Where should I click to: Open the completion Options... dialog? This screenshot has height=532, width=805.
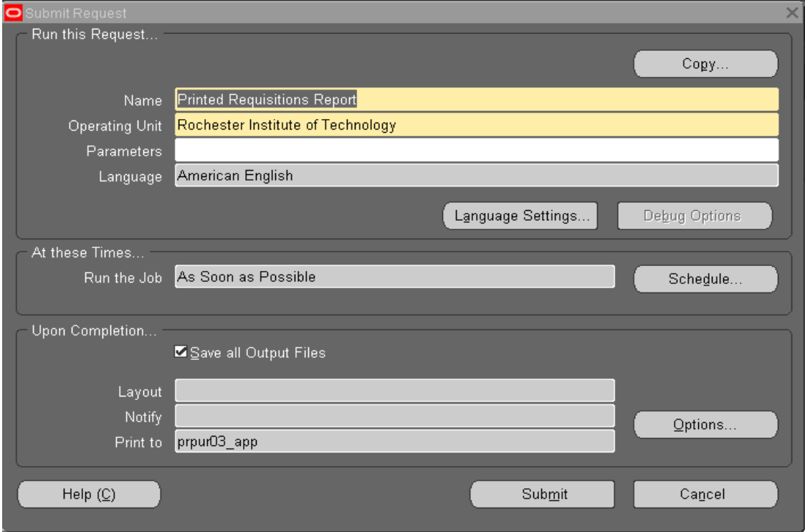705,424
